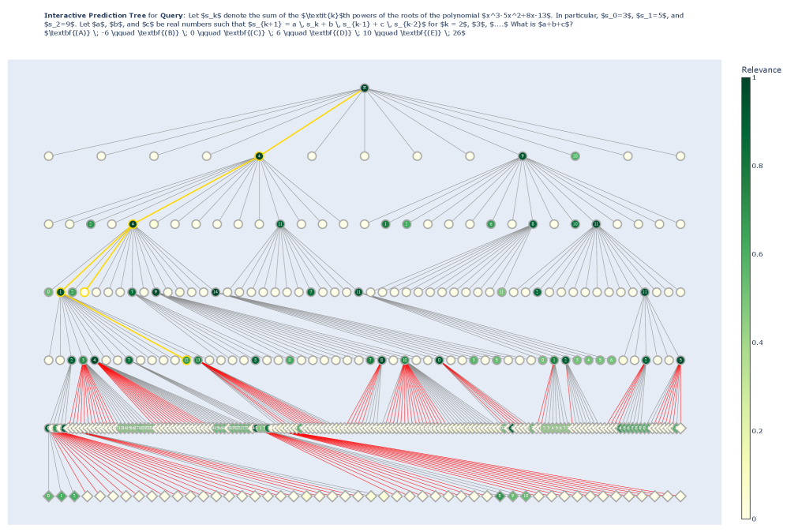This screenshot has height=532, width=787.
Task: Select dark node 9 in the fourth row
Action: (156, 292)
